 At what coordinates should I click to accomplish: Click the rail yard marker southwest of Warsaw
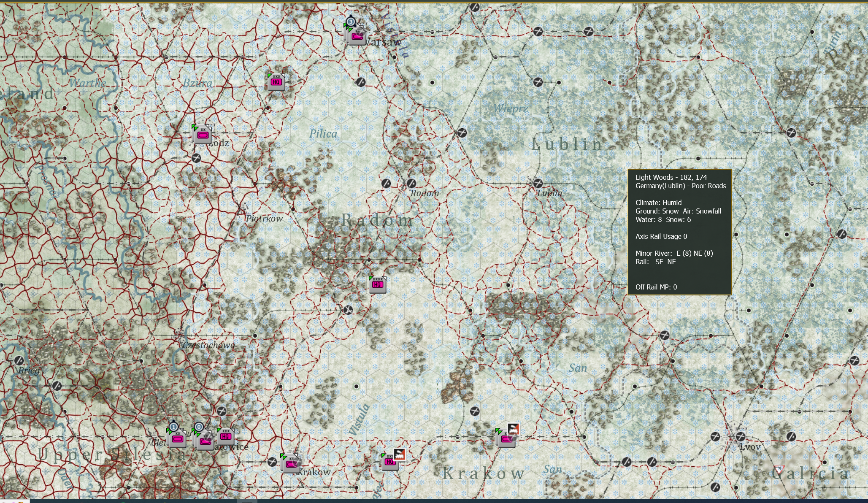coord(360,82)
